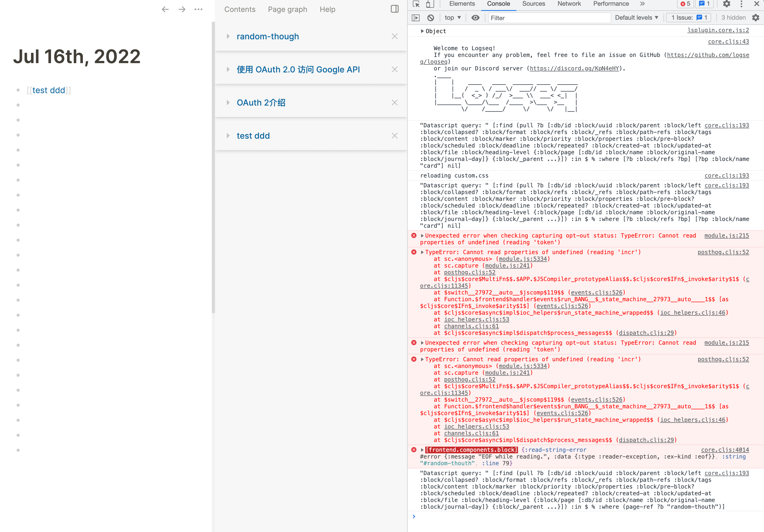764x532 pixels.
Task: Open the random-though page link
Action: click(x=268, y=36)
